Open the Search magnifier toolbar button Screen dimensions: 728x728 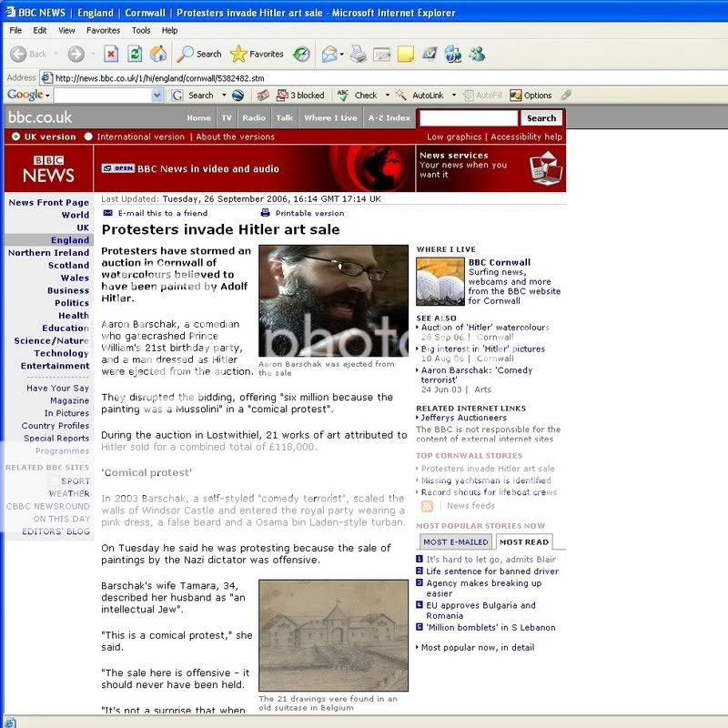pos(199,54)
